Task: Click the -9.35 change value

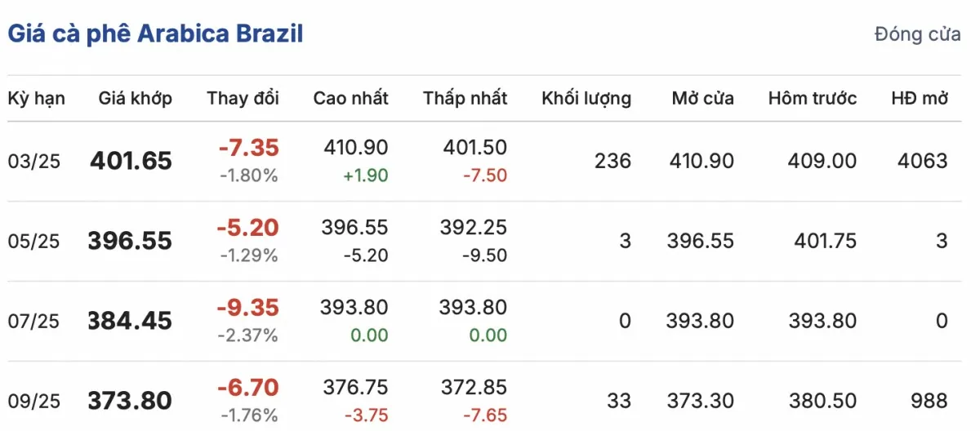Action: tap(247, 308)
